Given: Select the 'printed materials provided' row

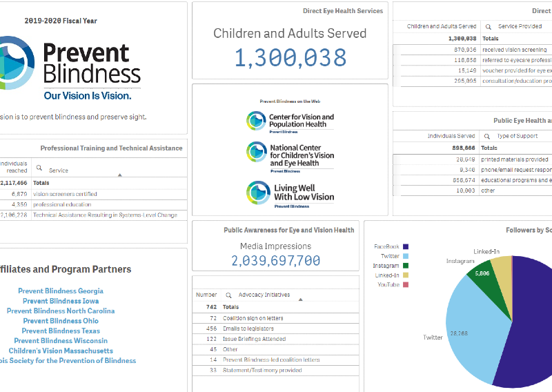Looking at the screenshot, I should [473, 159].
